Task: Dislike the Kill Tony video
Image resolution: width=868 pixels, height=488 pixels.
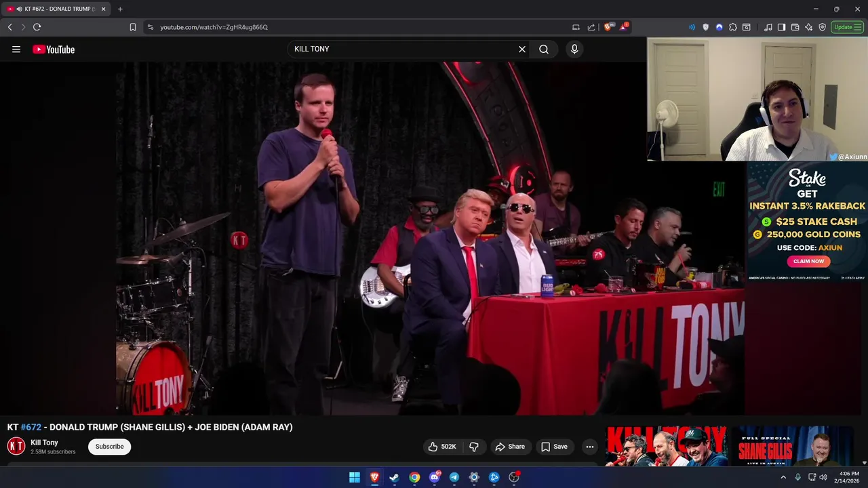Action: 474,447
